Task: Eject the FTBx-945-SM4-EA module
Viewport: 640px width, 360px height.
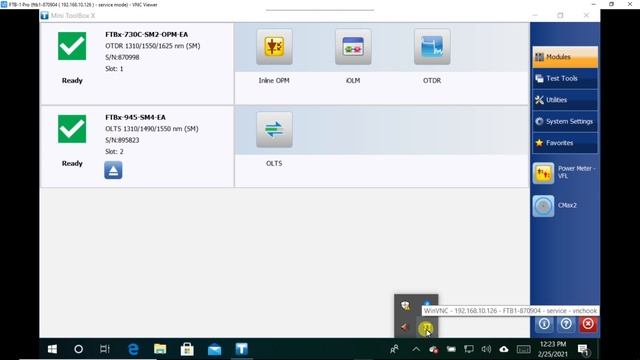Action: pyautogui.click(x=113, y=170)
